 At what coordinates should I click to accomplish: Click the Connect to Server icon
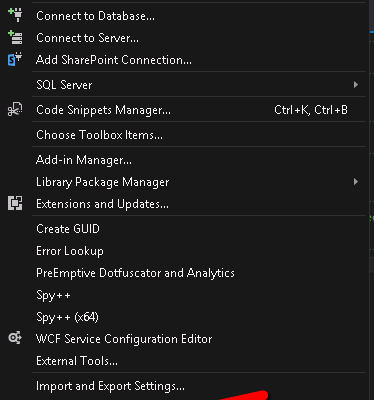coord(15,37)
